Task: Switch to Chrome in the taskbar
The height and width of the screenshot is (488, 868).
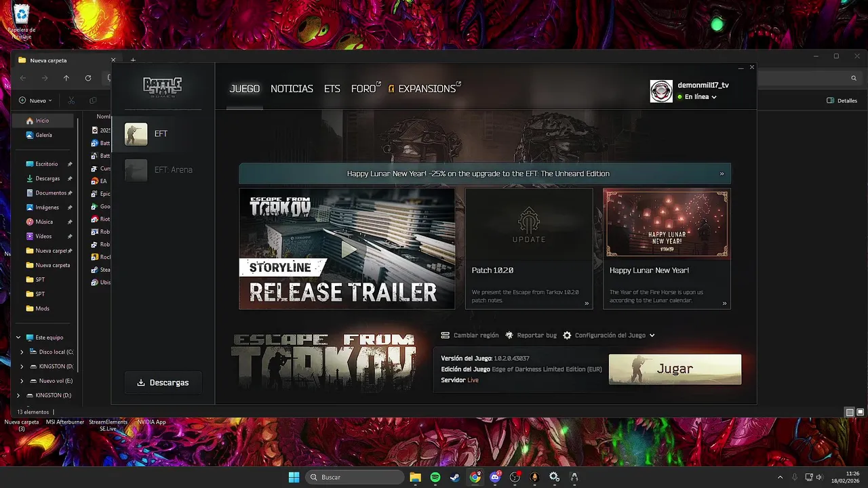Action: [475, 477]
